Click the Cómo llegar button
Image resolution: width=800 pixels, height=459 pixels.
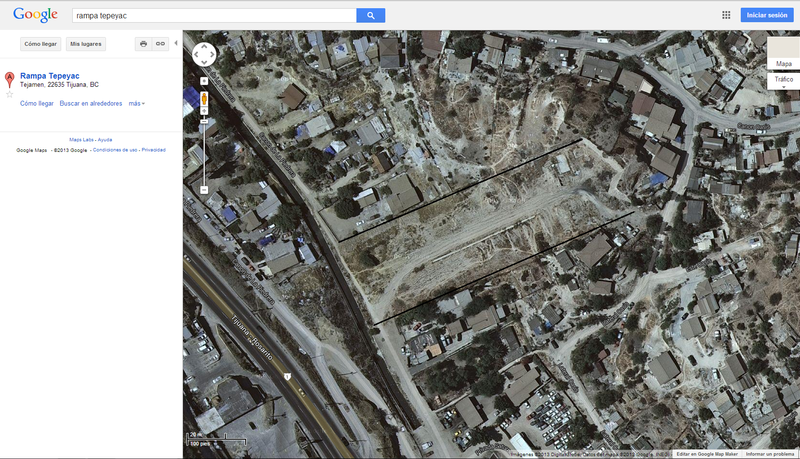click(41, 44)
